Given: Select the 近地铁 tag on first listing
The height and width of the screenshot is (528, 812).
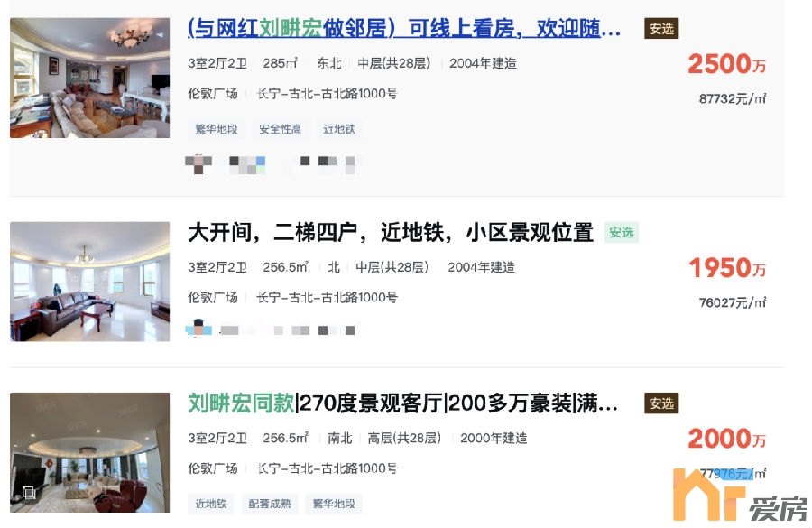Looking at the screenshot, I should tap(339, 129).
